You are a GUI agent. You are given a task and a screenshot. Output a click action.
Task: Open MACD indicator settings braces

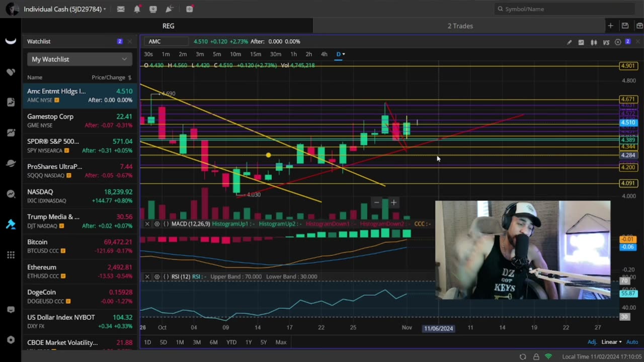[x=166, y=224]
